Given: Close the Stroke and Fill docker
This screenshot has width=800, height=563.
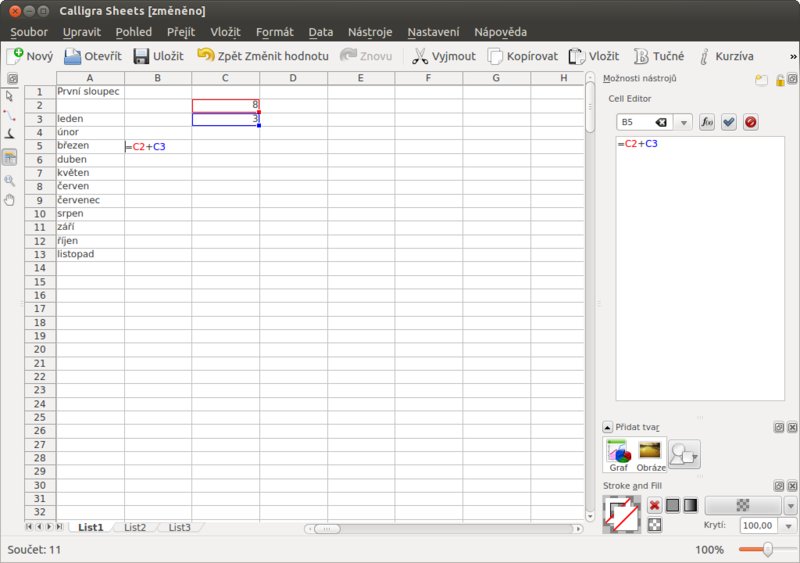Looking at the screenshot, I should coord(792,485).
